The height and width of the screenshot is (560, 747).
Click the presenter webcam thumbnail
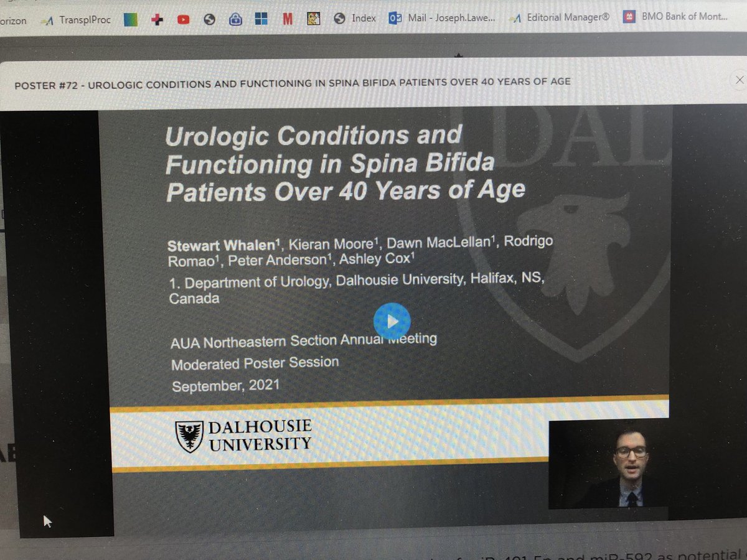coord(608,464)
